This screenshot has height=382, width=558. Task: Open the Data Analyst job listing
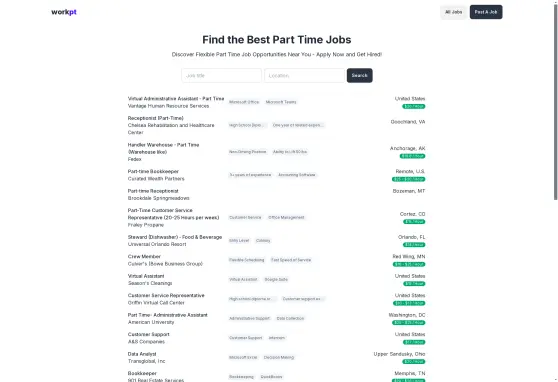point(142,354)
